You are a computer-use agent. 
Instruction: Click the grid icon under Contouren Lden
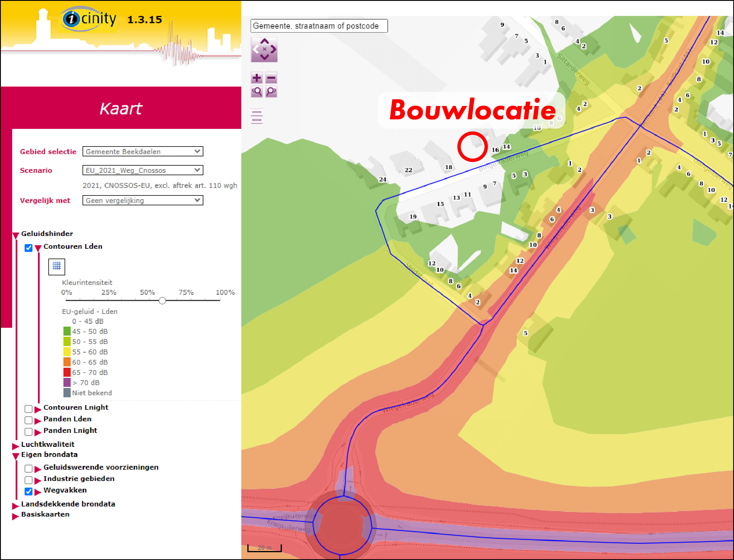(x=57, y=266)
